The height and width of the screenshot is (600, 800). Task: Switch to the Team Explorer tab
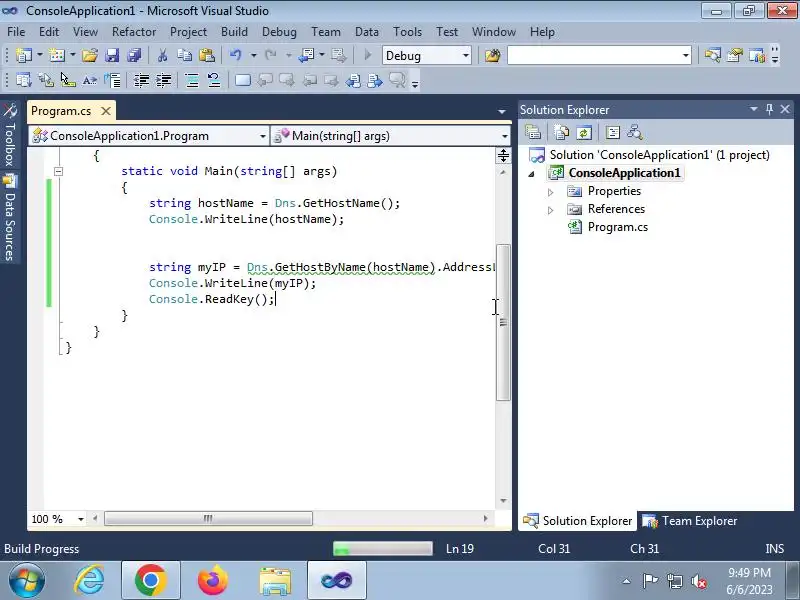click(689, 521)
